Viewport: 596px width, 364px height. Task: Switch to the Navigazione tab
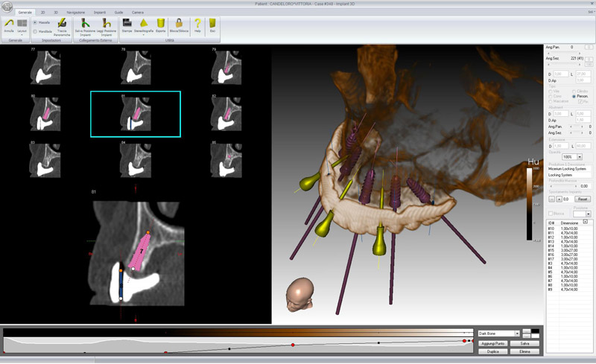[75, 13]
